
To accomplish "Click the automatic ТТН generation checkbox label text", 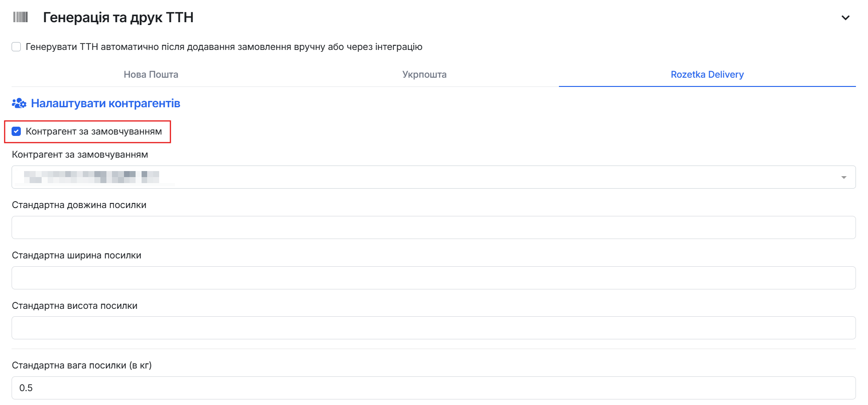I will (224, 47).
